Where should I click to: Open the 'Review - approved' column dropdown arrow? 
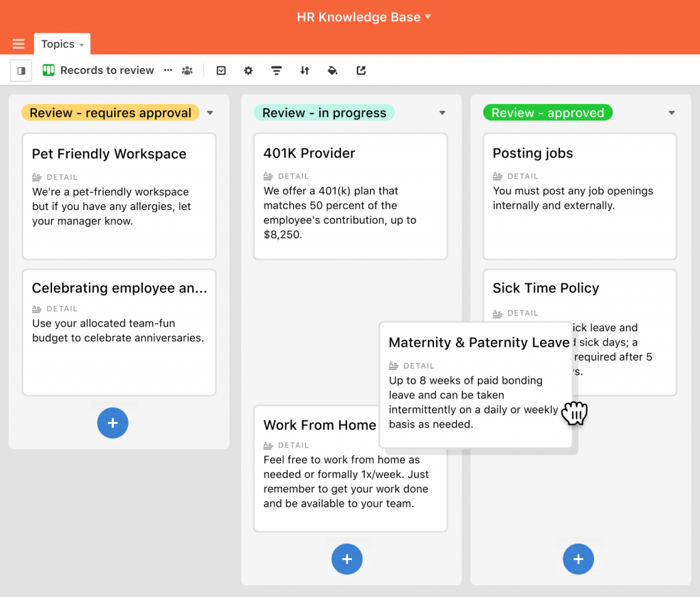[x=671, y=113]
